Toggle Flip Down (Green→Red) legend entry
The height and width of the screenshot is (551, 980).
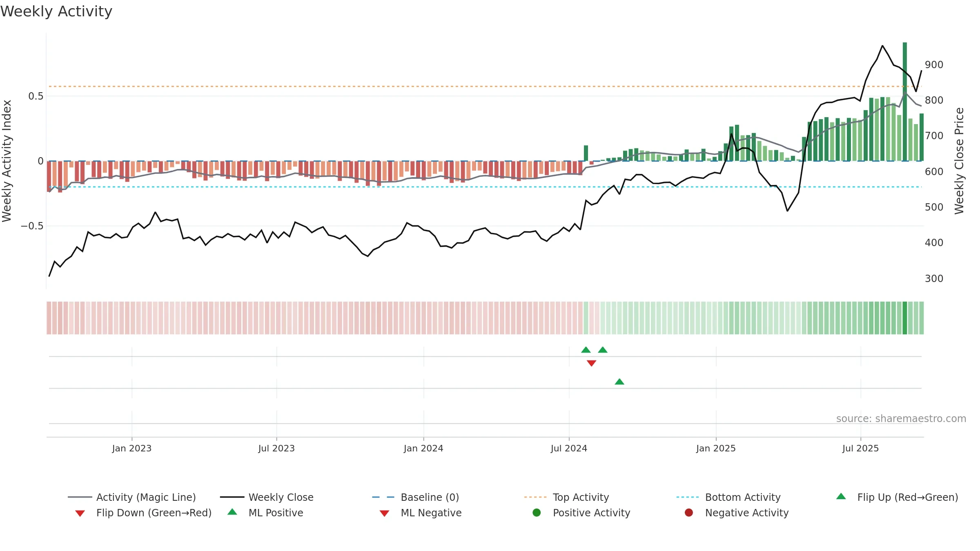click(143, 513)
